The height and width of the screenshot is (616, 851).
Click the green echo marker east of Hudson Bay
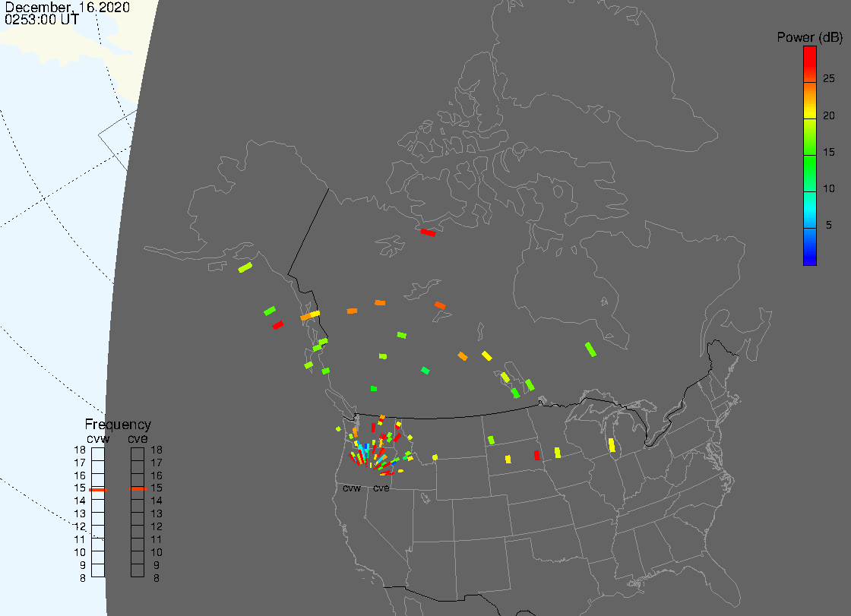click(x=590, y=349)
